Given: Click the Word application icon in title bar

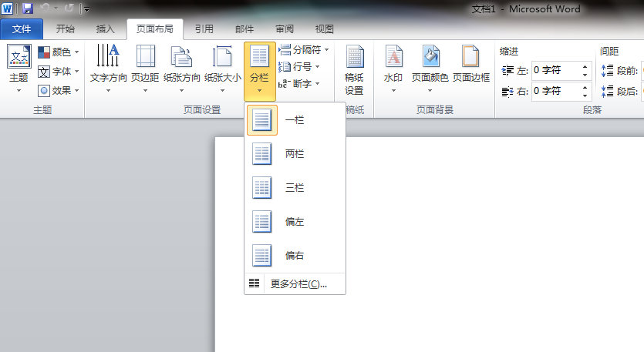Looking at the screenshot, I should [x=7, y=8].
